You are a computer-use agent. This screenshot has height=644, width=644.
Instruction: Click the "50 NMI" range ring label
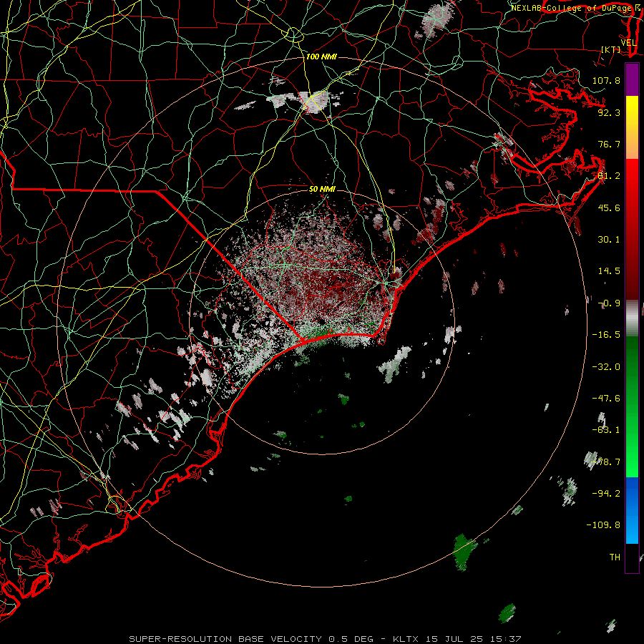coord(322,189)
